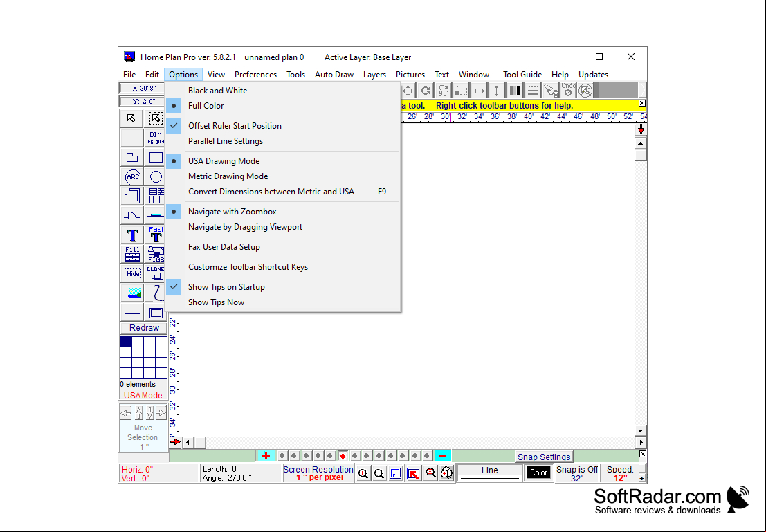
Task: Open the Edit menu
Action: [152, 75]
